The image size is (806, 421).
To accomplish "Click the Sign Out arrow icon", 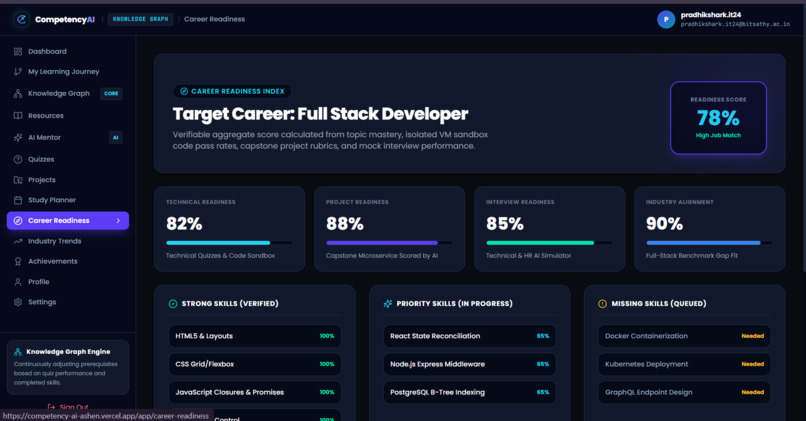I will (51, 407).
